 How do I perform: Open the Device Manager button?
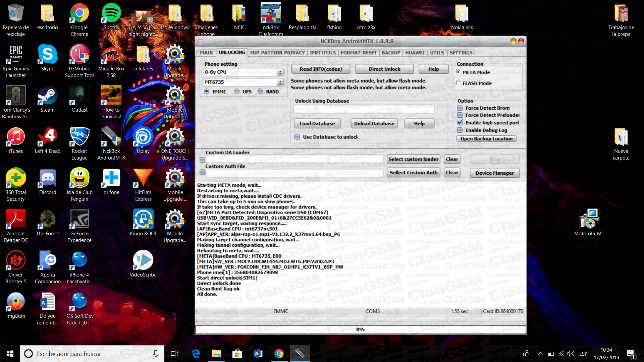(495, 173)
